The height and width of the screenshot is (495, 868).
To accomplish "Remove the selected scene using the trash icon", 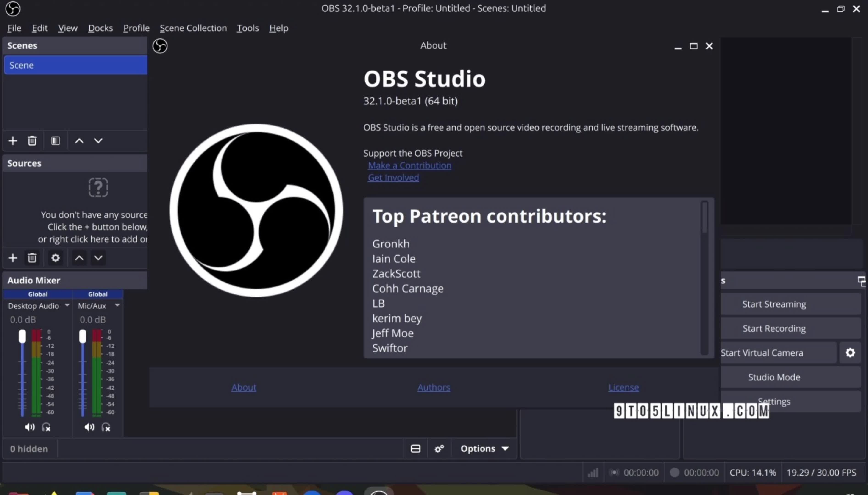I will pos(32,140).
